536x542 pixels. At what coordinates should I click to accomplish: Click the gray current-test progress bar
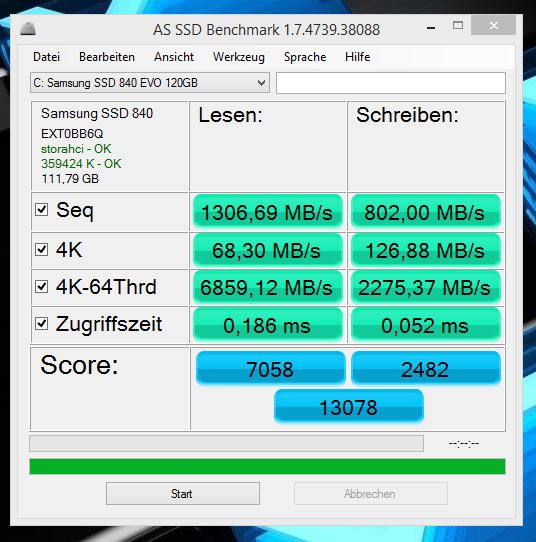click(x=226, y=443)
